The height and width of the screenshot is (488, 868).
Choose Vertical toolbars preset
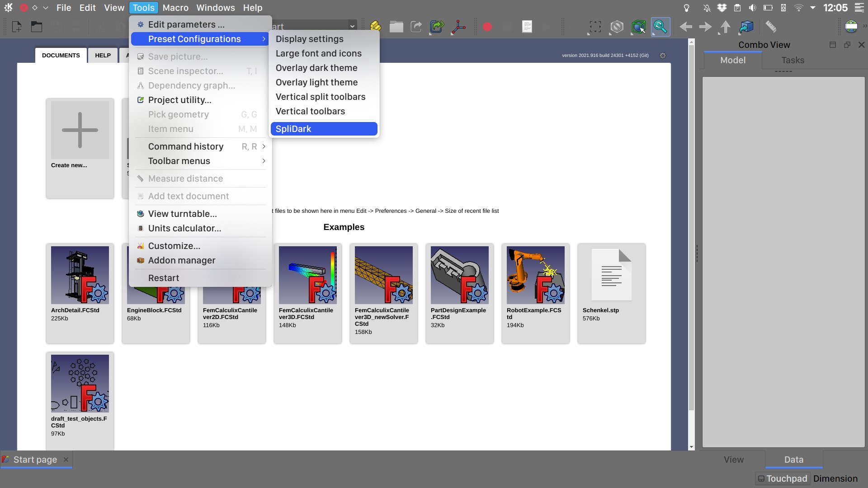click(x=324, y=111)
